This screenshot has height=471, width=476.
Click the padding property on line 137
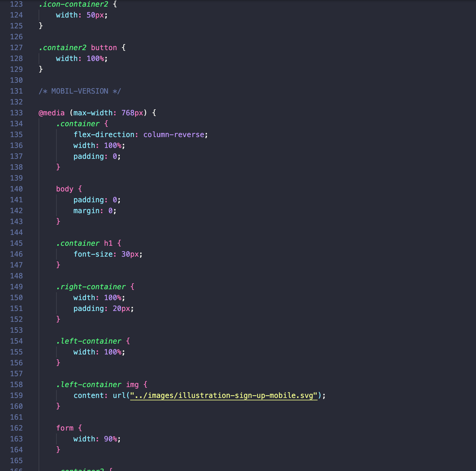(x=89, y=156)
